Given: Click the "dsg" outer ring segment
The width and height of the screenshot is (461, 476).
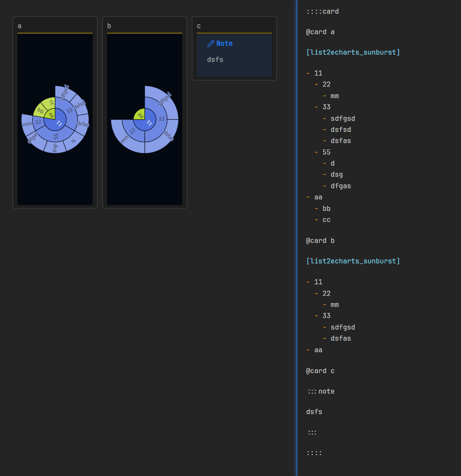Looking at the screenshot, I should click(55, 147).
